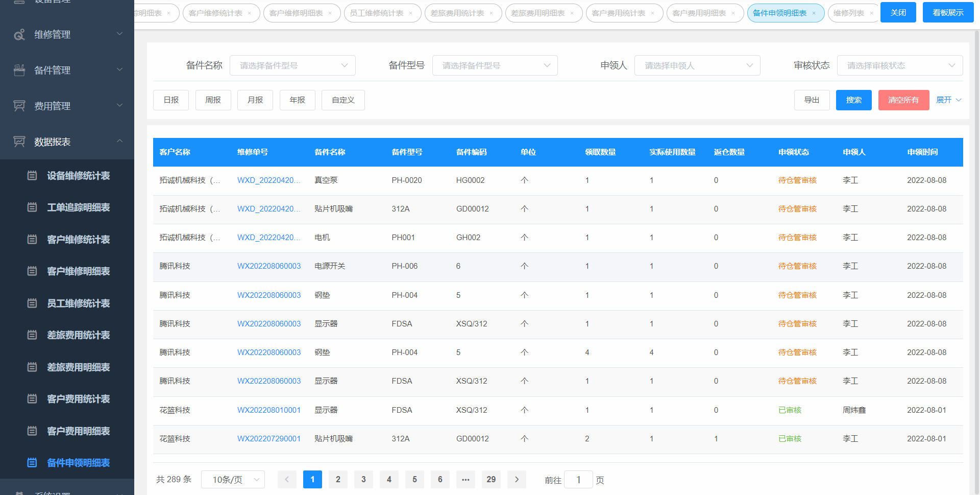Close the 客户费用明细表 tab with its X
Viewport: 980px width, 495px height.
(733, 13)
